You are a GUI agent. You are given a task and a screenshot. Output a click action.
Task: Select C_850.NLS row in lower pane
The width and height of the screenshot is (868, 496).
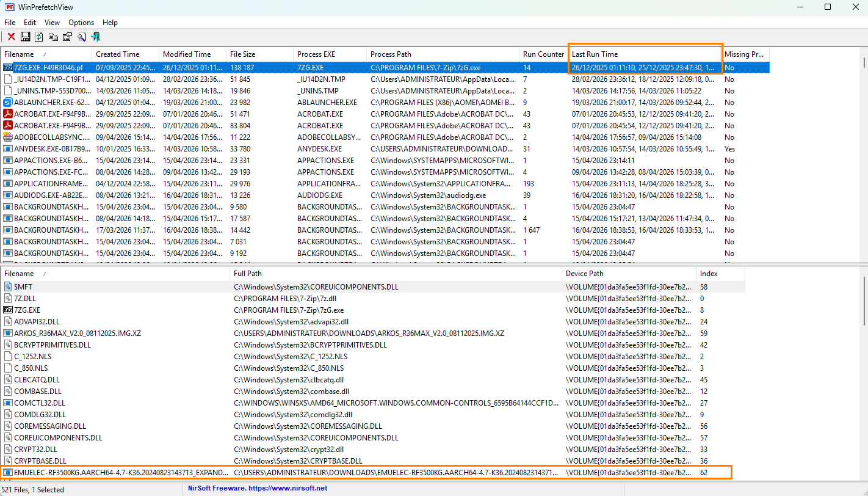click(x=372, y=368)
